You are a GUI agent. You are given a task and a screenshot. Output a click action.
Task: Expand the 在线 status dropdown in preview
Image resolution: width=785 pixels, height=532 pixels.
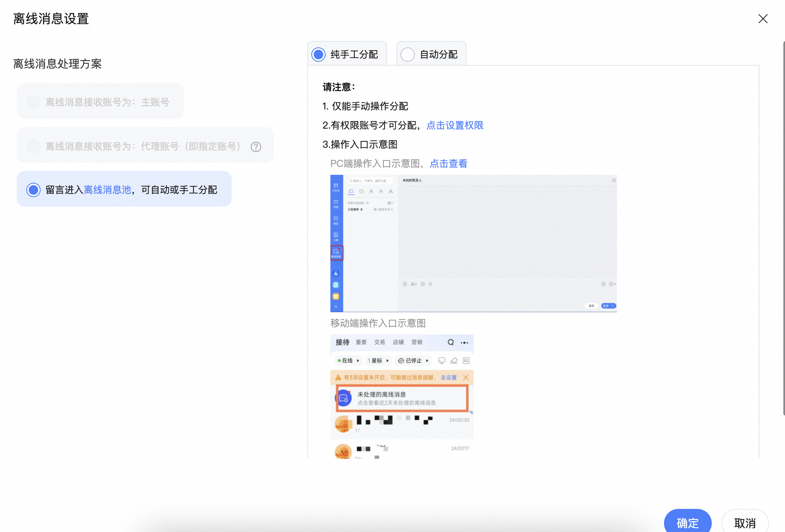pyautogui.click(x=348, y=360)
